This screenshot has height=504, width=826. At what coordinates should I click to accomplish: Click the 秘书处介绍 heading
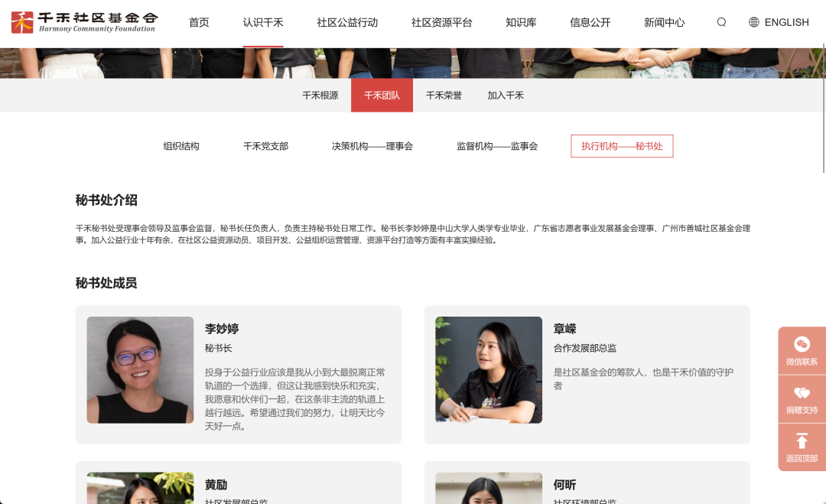106,200
